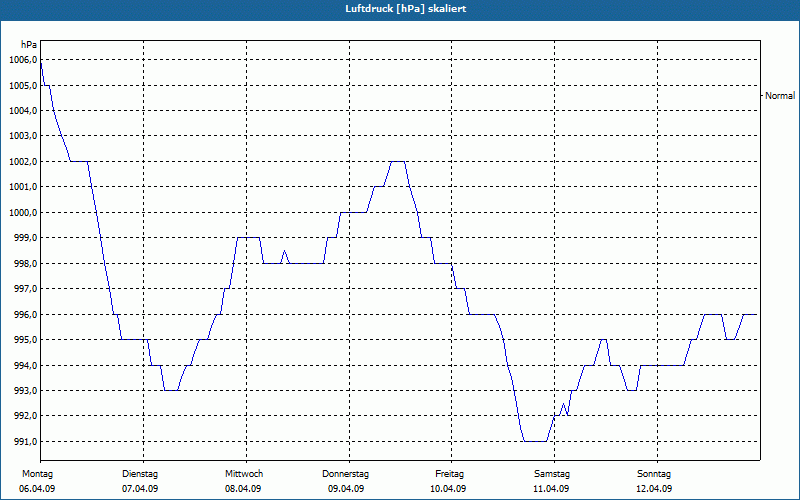Click the 1002,0 axis value
The image size is (800, 500).
pos(23,162)
